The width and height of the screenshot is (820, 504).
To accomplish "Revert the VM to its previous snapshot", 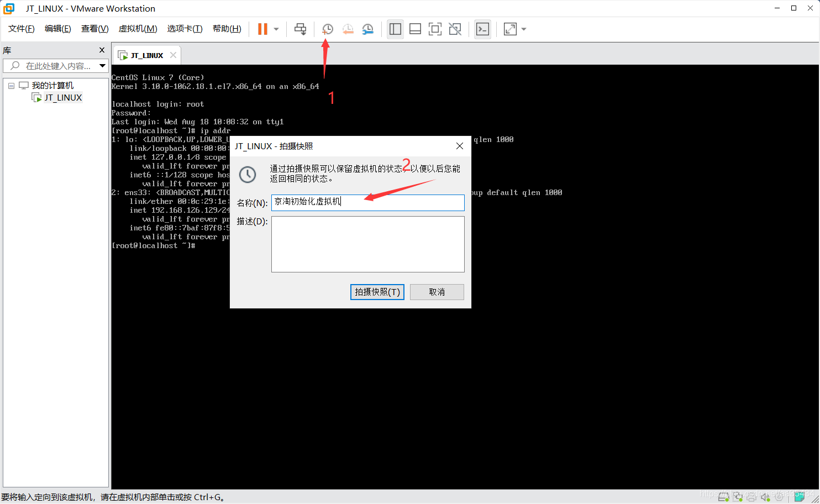I will point(348,29).
